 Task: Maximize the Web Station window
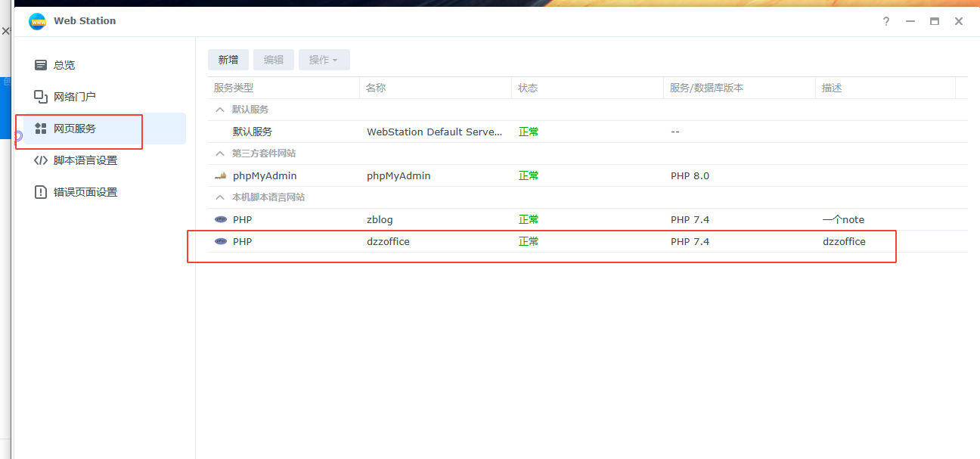[935, 21]
